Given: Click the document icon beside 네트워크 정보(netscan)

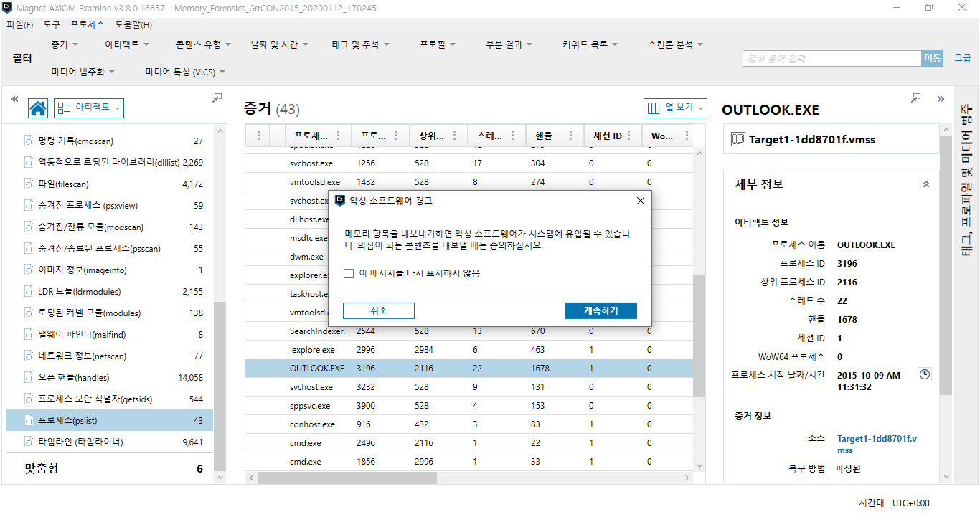Looking at the screenshot, I should pos(29,356).
